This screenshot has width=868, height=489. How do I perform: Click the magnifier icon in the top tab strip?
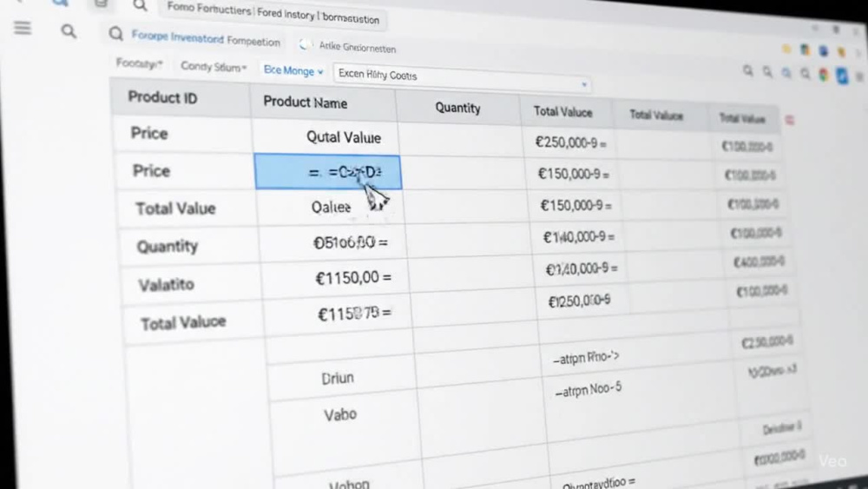(x=140, y=5)
